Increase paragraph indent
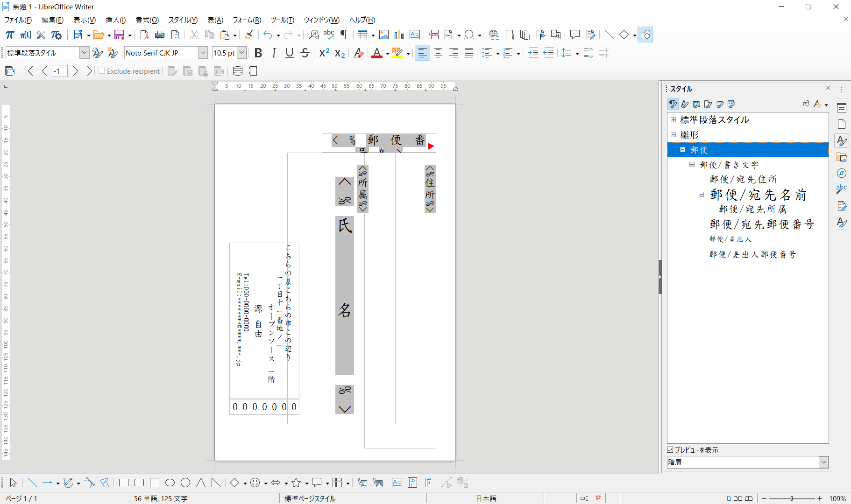Viewport: 851px width, 504px height. click(x=533, y=53)
